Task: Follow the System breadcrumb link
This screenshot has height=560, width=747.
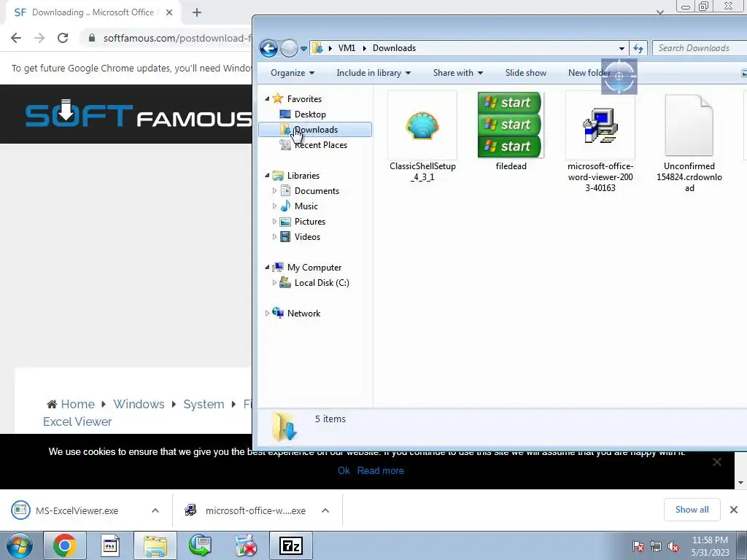Action: tap(204, 404)
